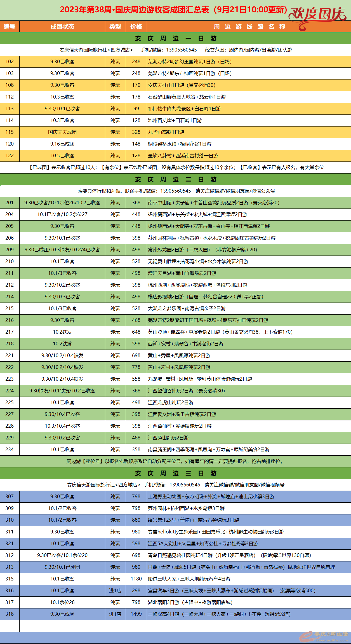Screen dimensions: 351x644
Task: Click the 江西庐山纯玩2日游 route name
Action: click(x=168, y=438)
